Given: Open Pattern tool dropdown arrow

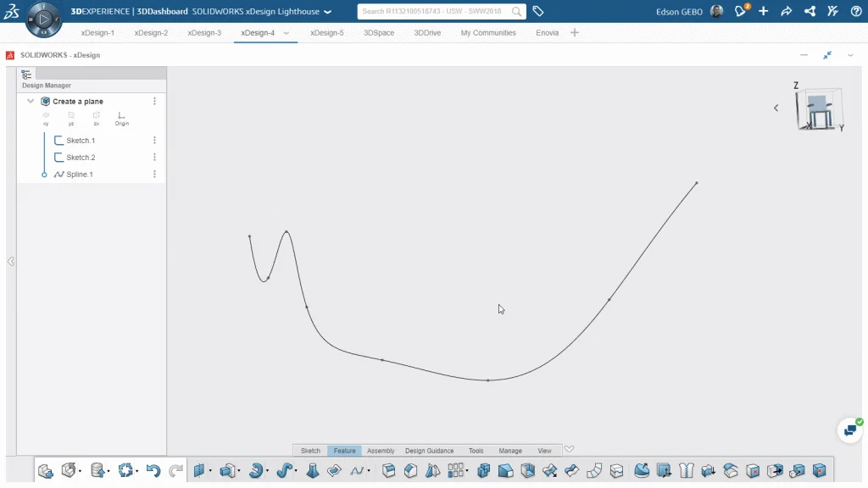Looking at the screenshot, I should 467,471.
